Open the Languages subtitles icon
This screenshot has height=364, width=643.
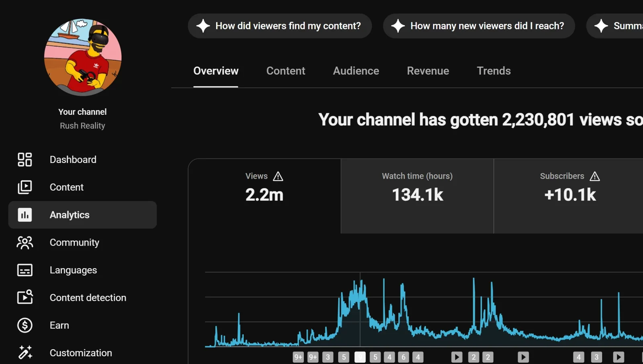(25, 270)
